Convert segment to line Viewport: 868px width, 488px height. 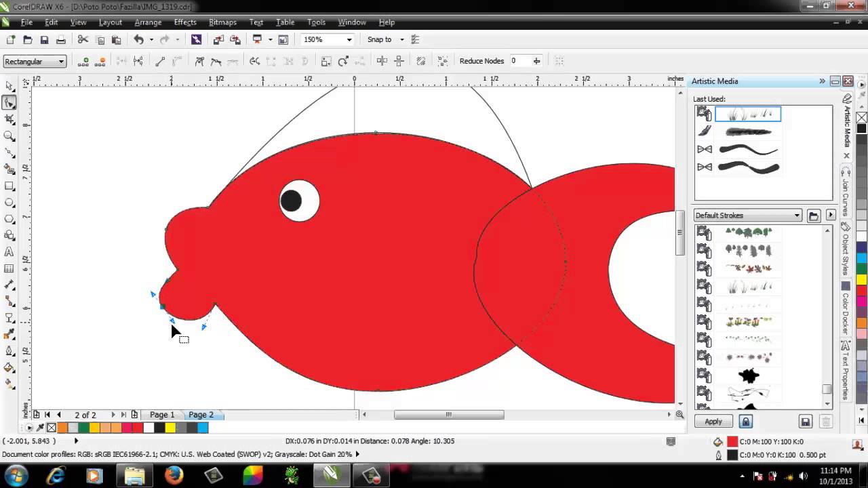click(160, 61)
